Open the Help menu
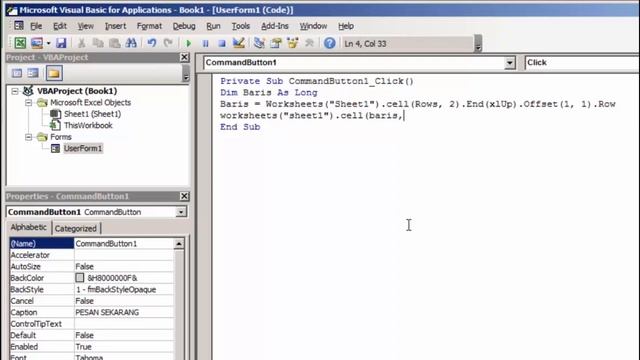The height and width of the screenshot is (360, 640). [346, 26]
